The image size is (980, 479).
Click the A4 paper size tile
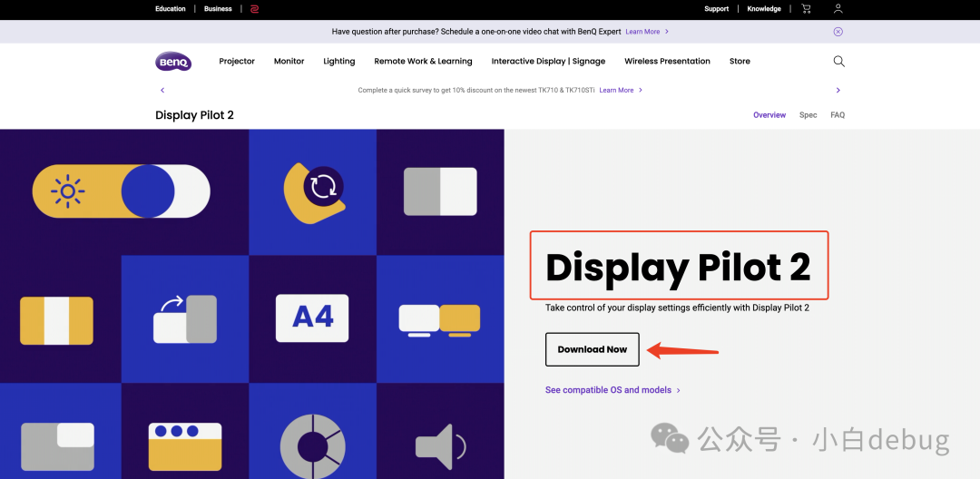click(x=312, y=318)
